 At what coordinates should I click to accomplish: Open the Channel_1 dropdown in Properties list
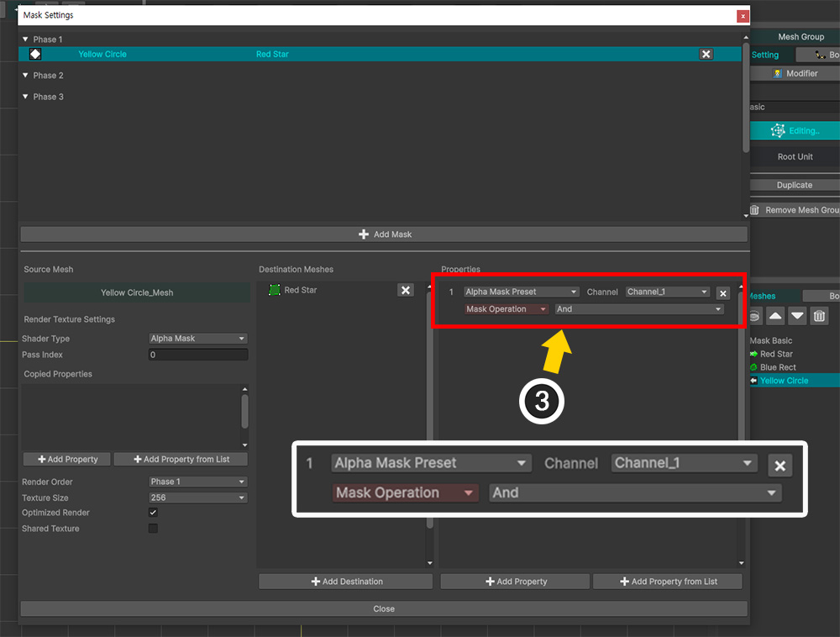point(668,292)
